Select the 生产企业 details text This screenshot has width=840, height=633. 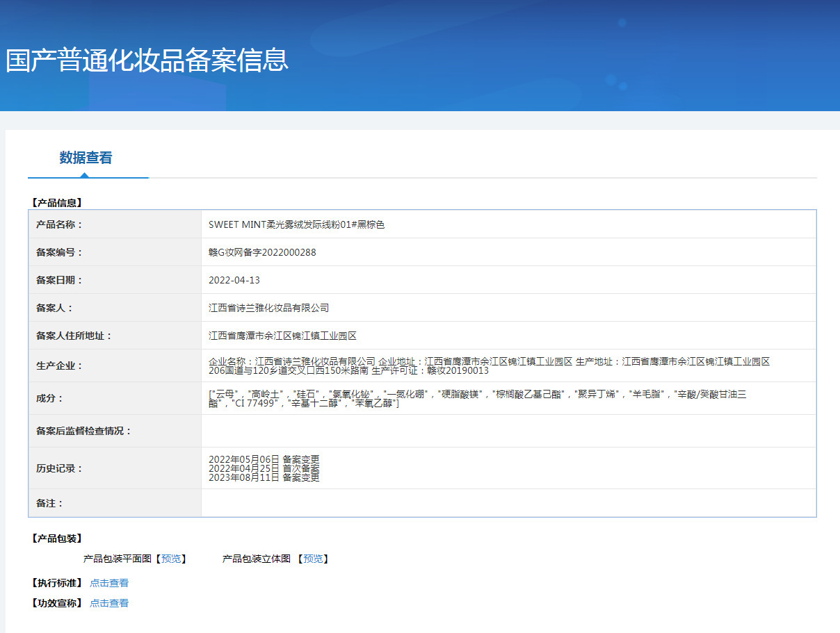point(490,366)
